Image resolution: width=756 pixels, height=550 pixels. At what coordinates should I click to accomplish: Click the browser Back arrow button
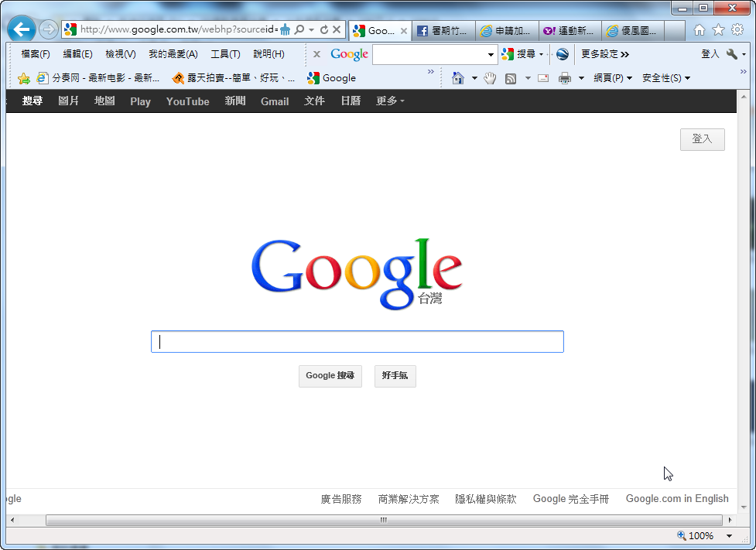(22, 30)
